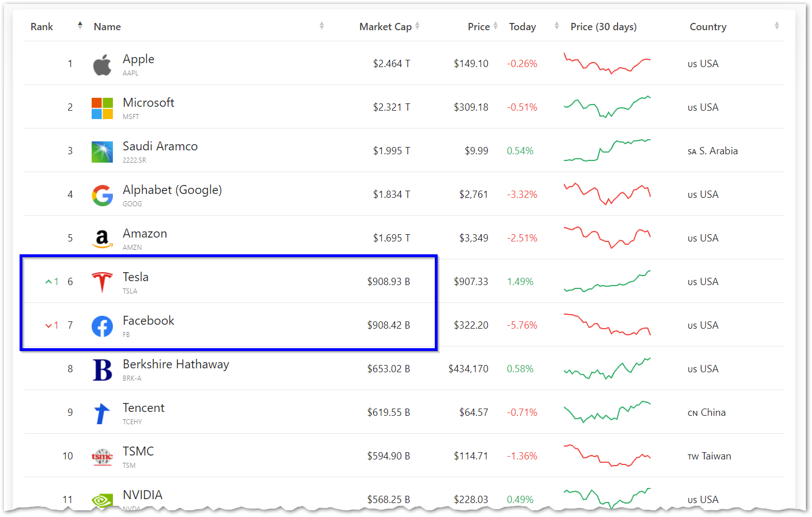This screenshot has width=812, height=517.
Task: Click the China country cell
Action: [x=706, y=412]
